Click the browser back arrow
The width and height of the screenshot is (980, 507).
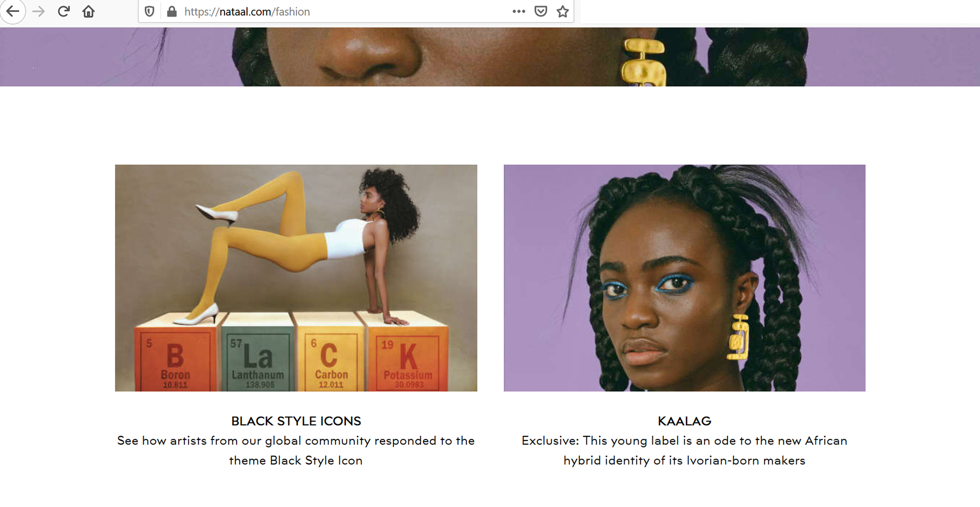13,11
